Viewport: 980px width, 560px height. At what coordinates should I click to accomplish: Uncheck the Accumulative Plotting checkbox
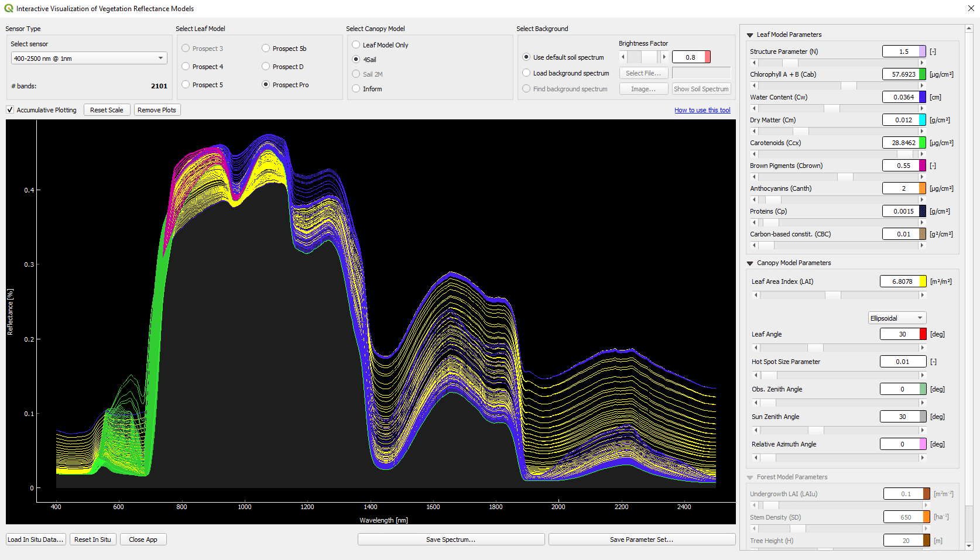click(10, 110)
